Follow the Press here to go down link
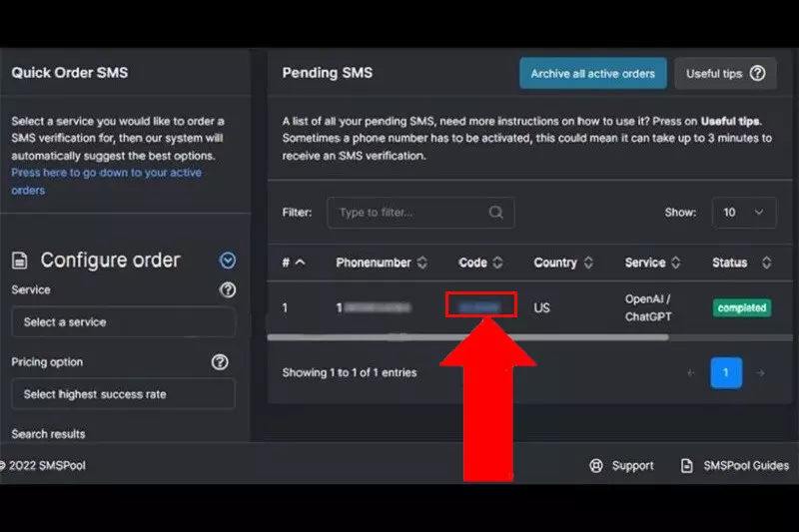This screenshot has width=799, height=532. pos(106,182)
